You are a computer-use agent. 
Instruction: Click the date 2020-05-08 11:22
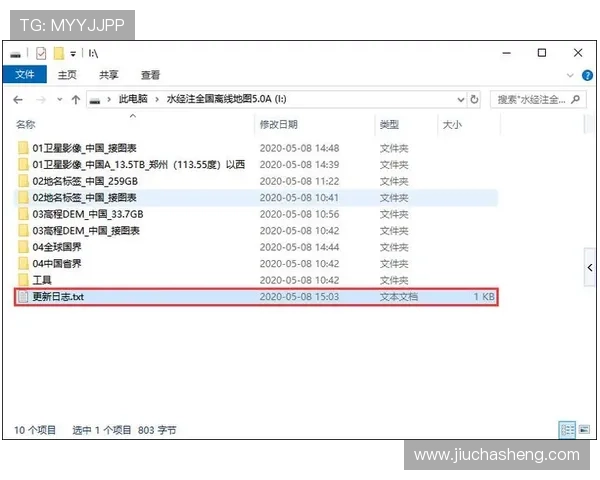coord(299,181)
